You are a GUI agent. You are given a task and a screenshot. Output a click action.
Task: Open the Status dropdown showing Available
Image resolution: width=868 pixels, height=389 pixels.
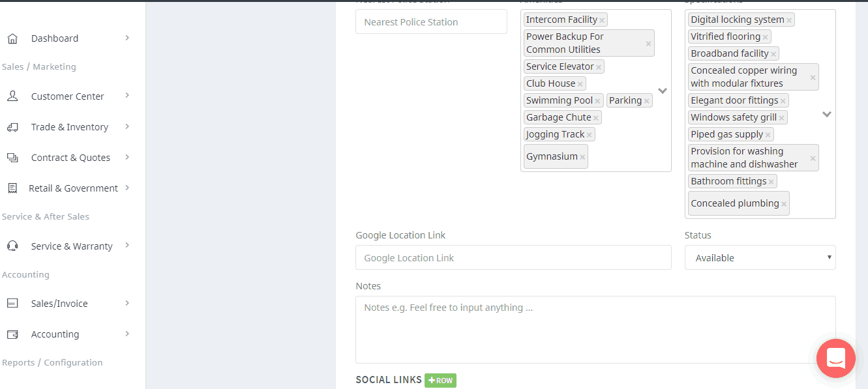[760, 257]
